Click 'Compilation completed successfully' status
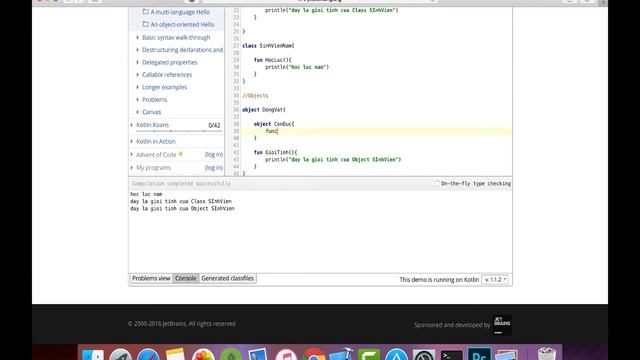Viewport: 640px width, 360px height. tap(181, 184)
